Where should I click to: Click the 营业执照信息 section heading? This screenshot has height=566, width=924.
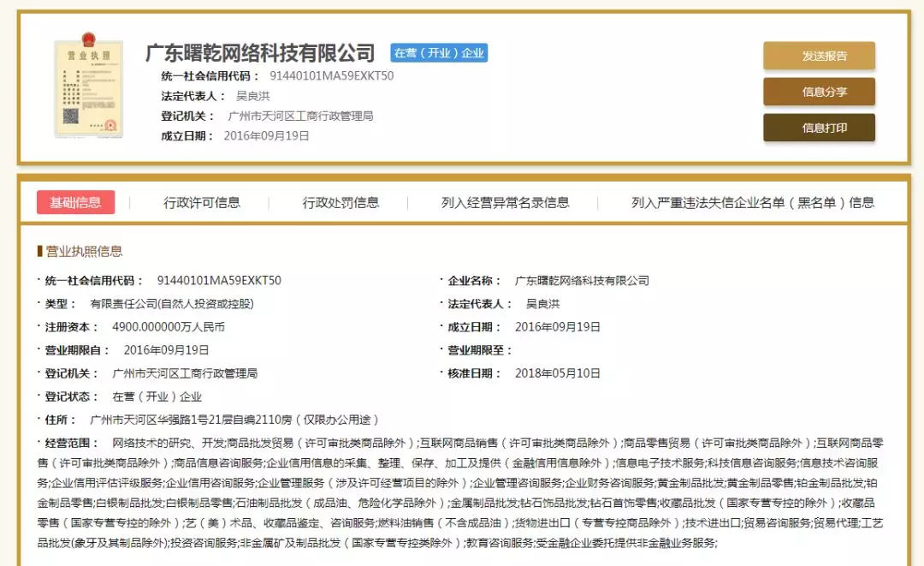coord(83,251)
